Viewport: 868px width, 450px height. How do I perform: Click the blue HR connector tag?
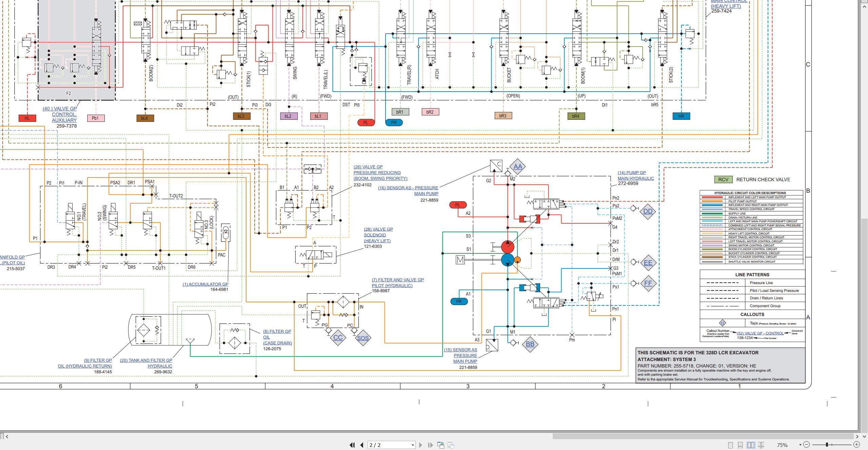pos(681,116)
